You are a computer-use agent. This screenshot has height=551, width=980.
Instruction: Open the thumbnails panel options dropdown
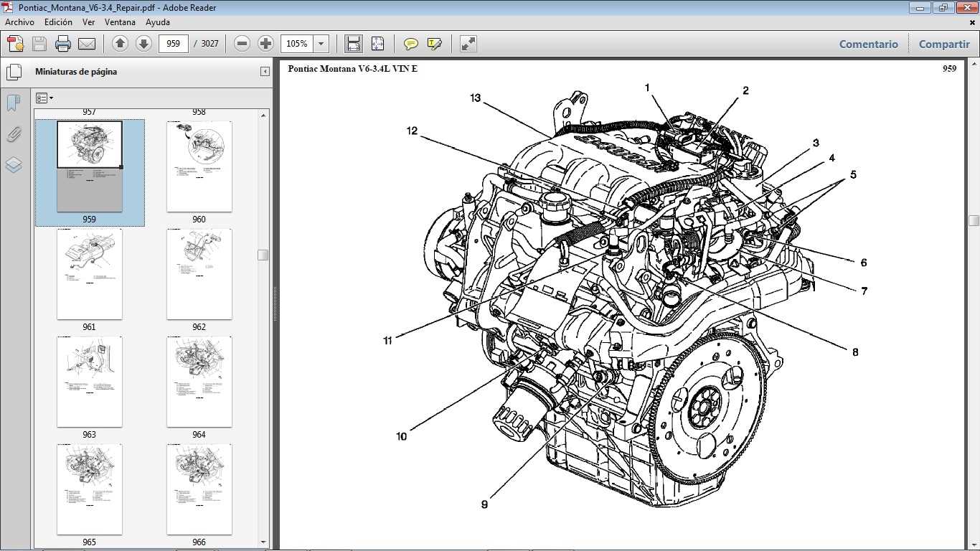(x=44, y=98)
